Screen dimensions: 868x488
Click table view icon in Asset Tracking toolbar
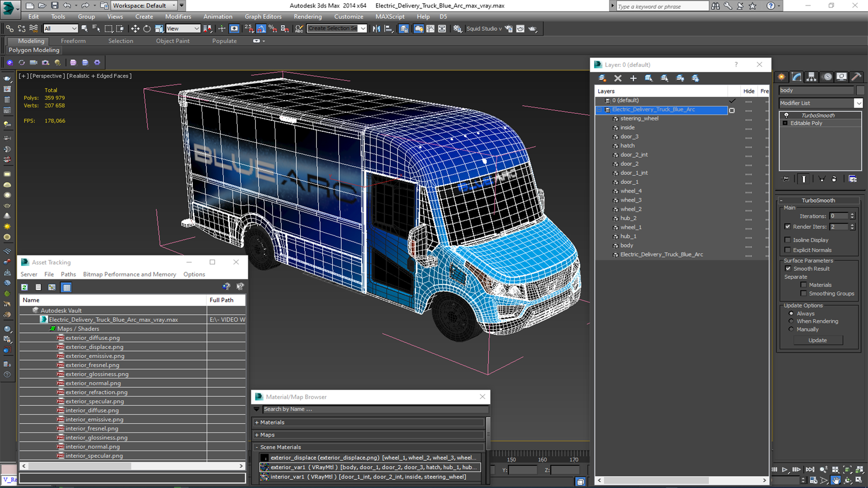(x=66, y=287)
